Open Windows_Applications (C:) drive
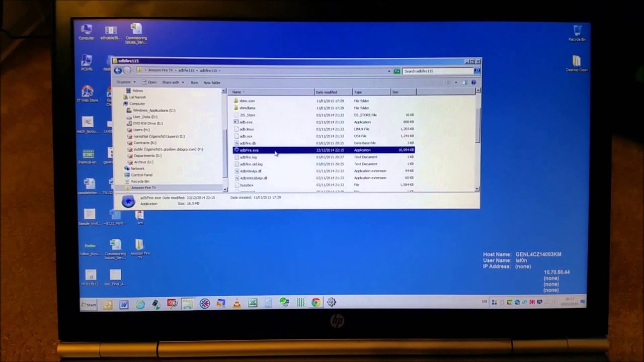This screenshot has width=644, height=362. (154, 110)
